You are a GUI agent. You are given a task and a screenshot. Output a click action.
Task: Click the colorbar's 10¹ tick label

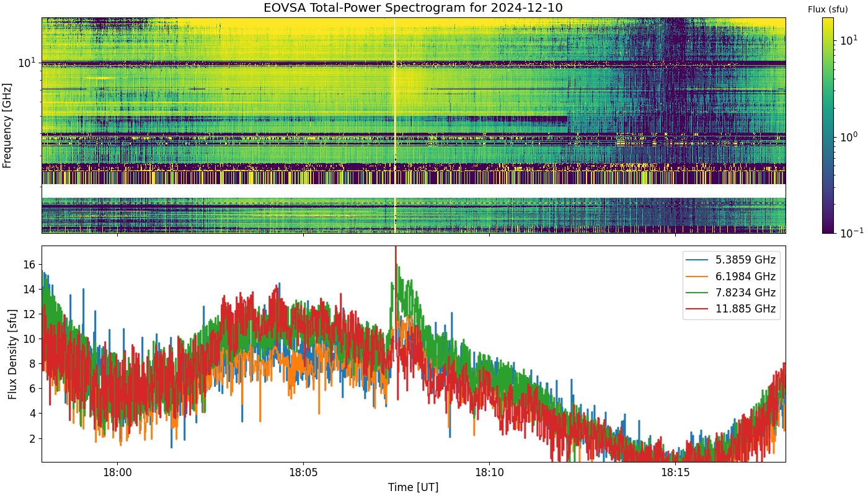pyautogui.click(x=849, y=40)
